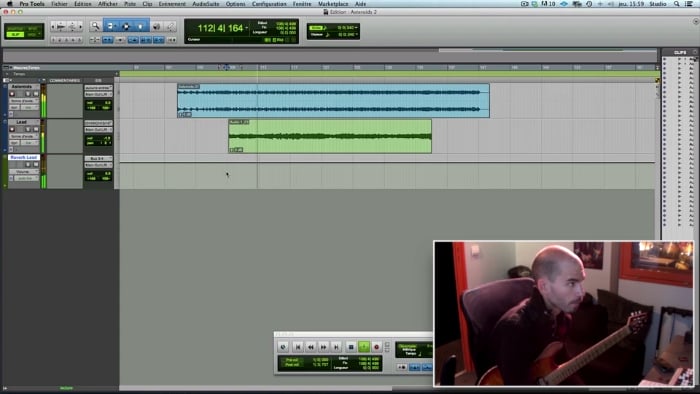Select the Selector tool in toolbar
The height and width of the screenshot is (394, 700).
(x=126, y=27)
